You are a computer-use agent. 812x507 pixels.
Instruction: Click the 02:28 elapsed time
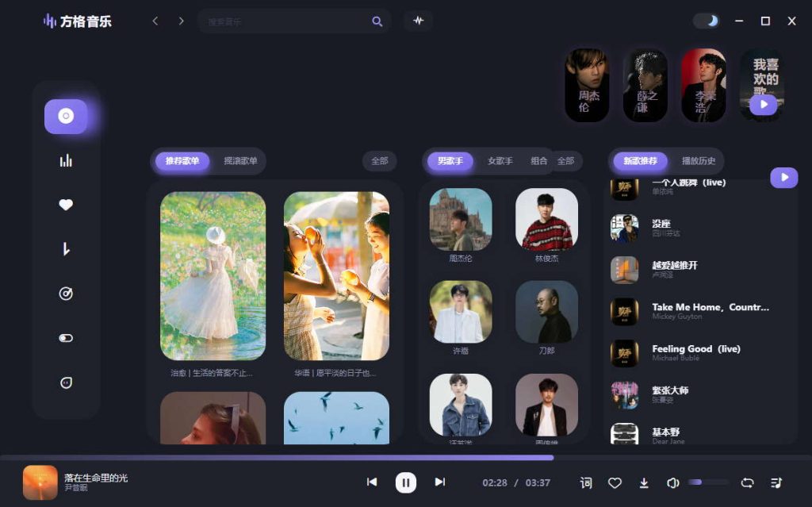495,482
